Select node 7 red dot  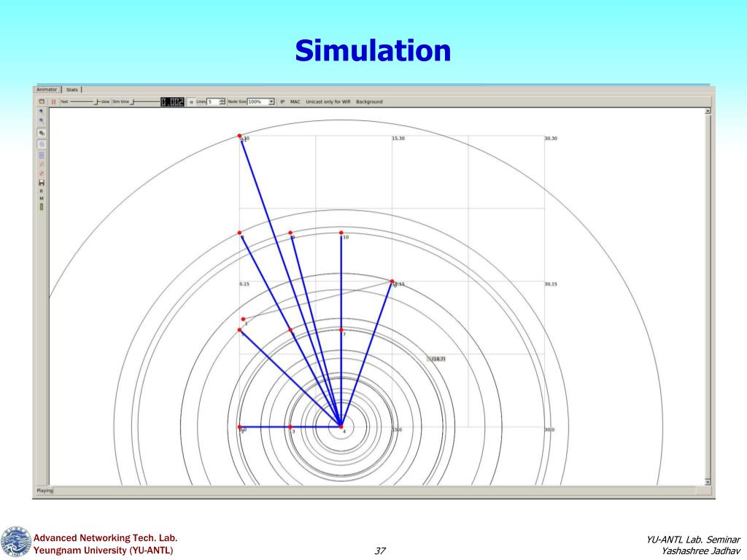[x=341, y=330]
